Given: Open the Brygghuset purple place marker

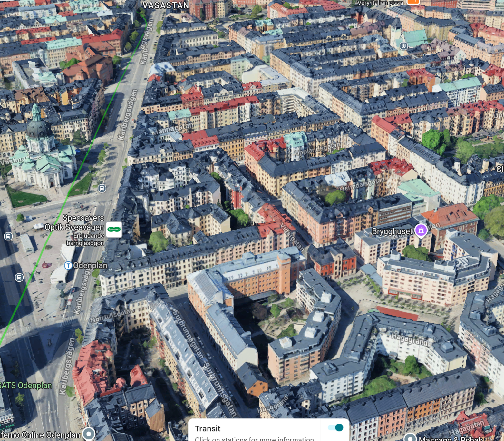Looking at the screenshot, I should [421, 230].
